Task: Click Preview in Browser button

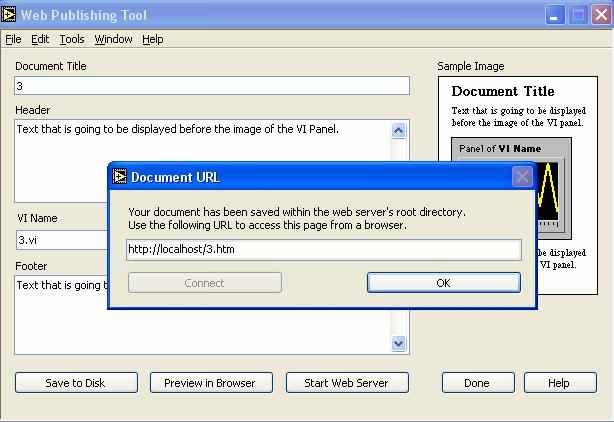Action: [210, 383]
